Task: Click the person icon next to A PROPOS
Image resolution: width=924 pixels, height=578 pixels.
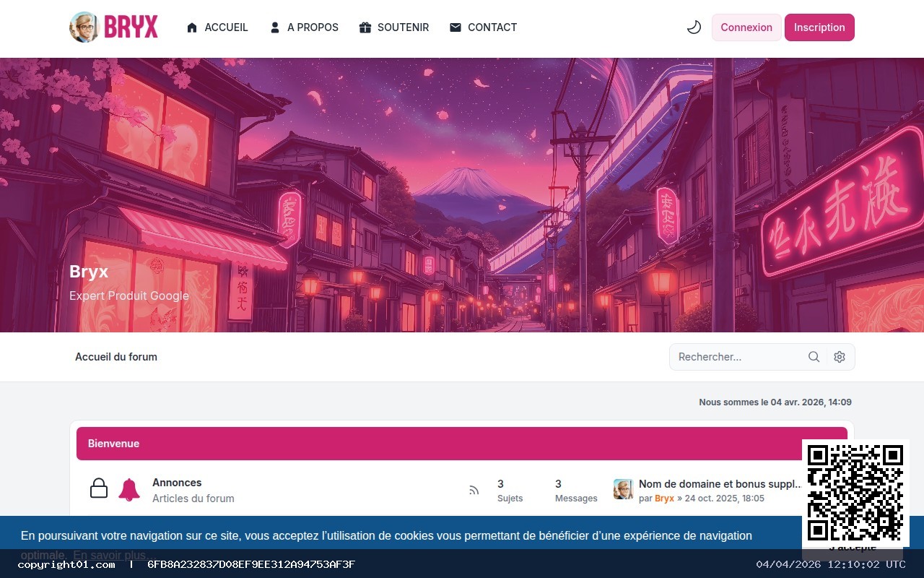Action: (x=274, y=27)
